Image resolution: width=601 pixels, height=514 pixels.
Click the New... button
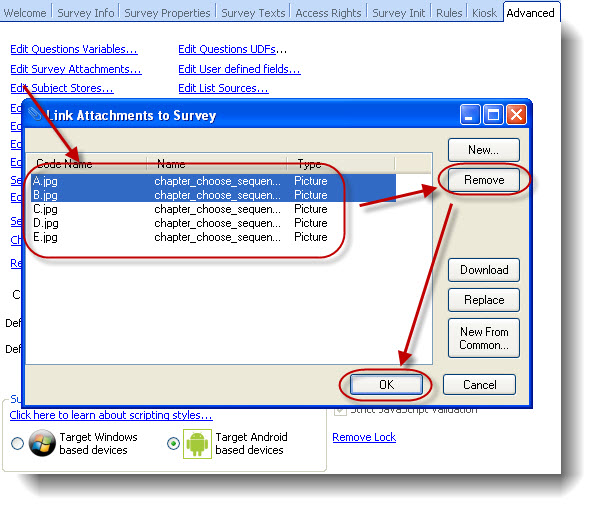coord(484,150)
